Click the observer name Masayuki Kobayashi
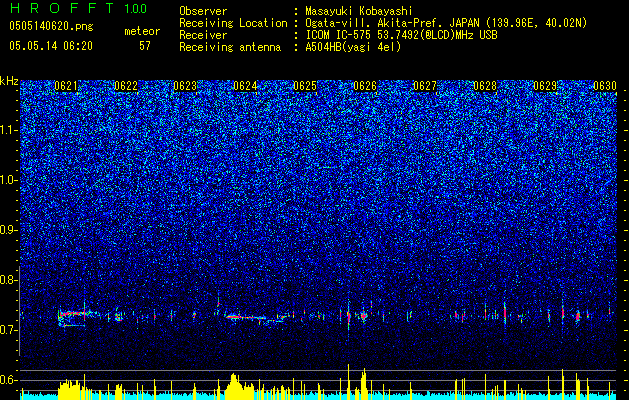 pyautogui.click(x=359, y=11)
